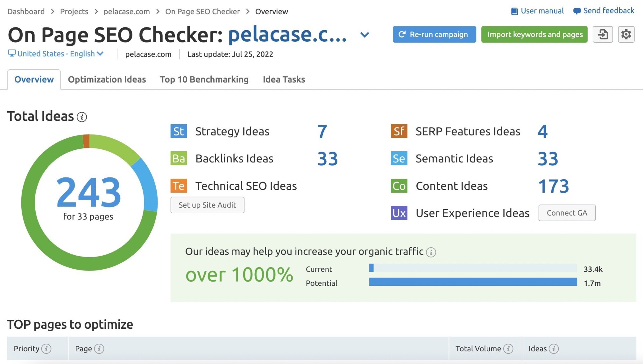This screenshot has width=643, height=364.
Task: Click the 'over 1000%' traffic increase text
Action: point(239,275)
